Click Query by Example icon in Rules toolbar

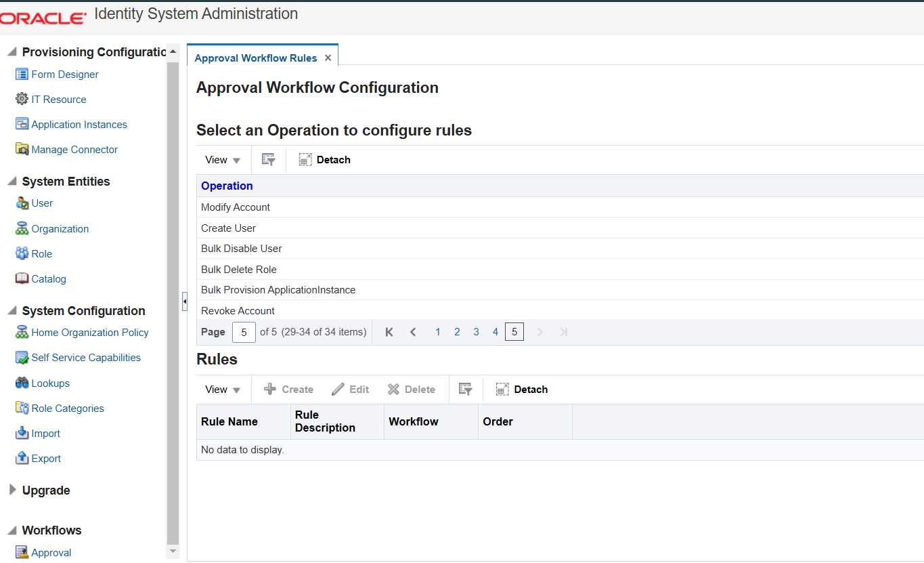465,390
